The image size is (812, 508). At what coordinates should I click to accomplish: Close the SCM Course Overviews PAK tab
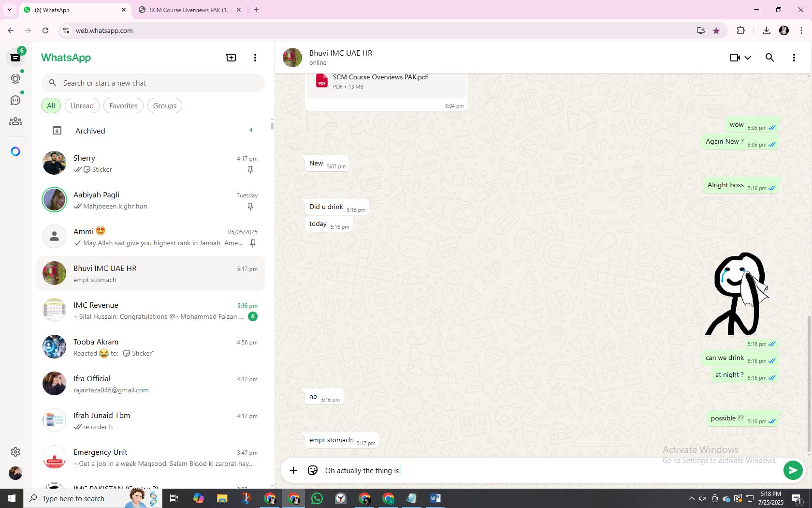tap(238, 10)
